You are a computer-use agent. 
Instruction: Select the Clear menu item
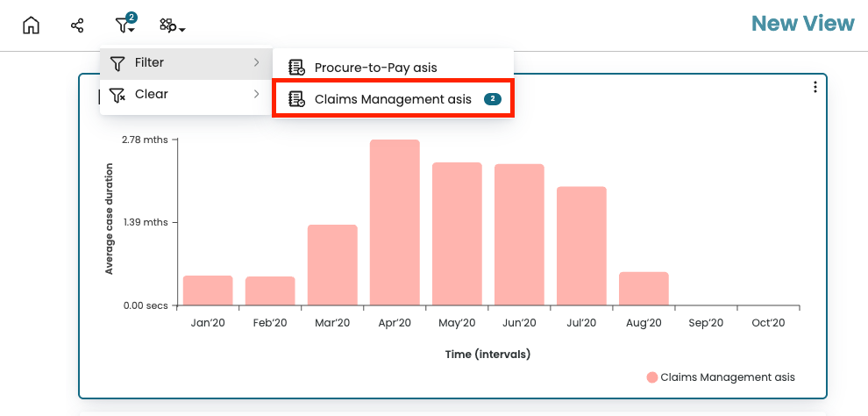click(x=151, y=95)
